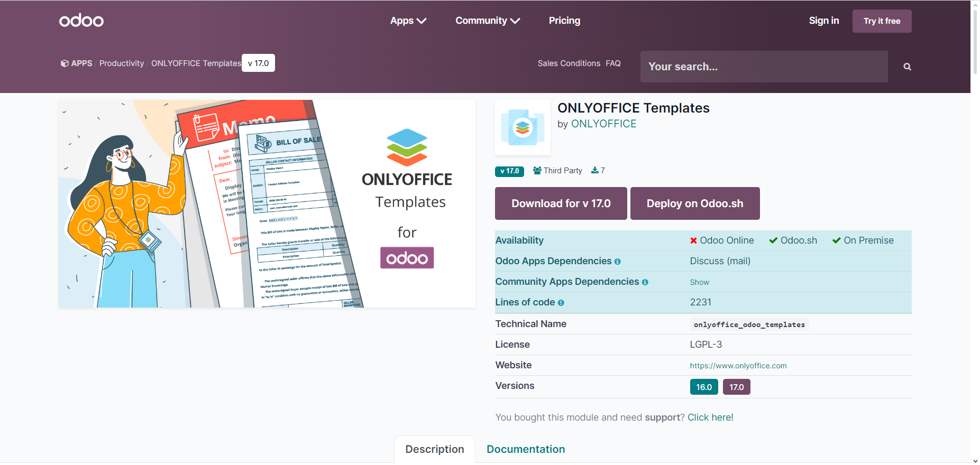Screen dimensions: 980x465
Task: Click the downloads count icon
Action: click(594, 170)
